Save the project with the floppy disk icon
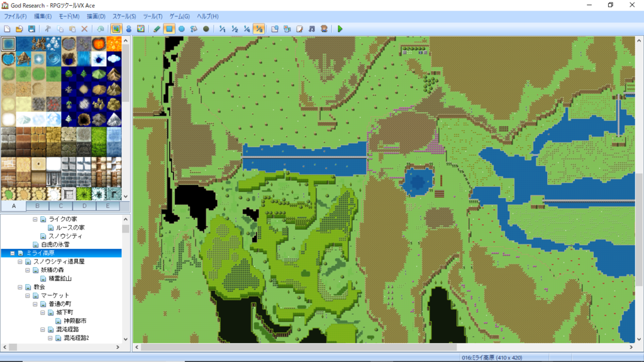This screenshot has height=362, width=644. coord(31,29)
